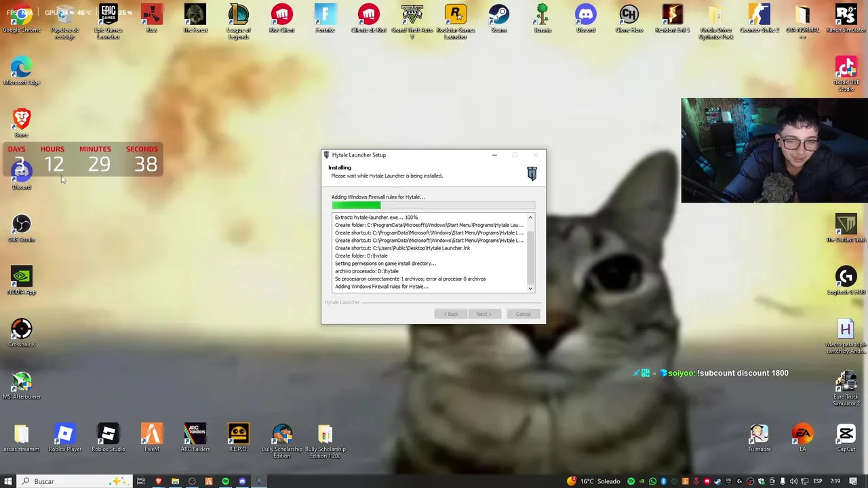868x488 pixels.
Task: Select the EA app desktop icon
Action: 802,438
